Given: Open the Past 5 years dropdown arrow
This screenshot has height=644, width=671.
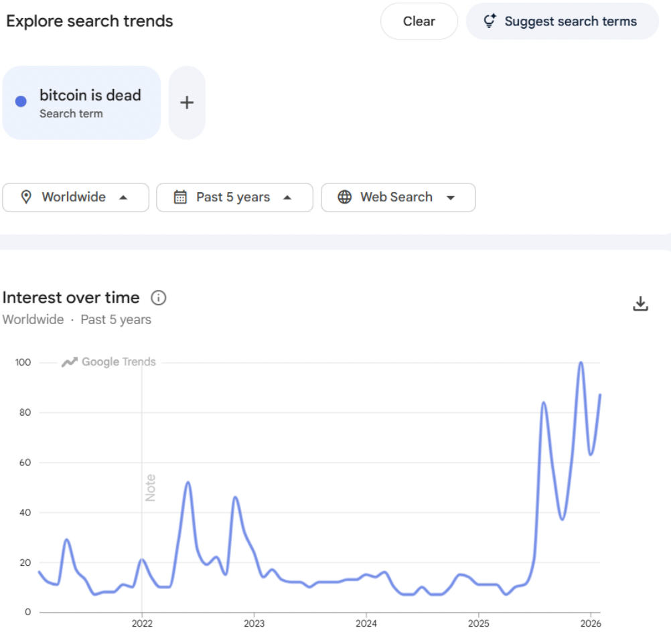Looking at the screenshot, I should [x=287, y=197].
